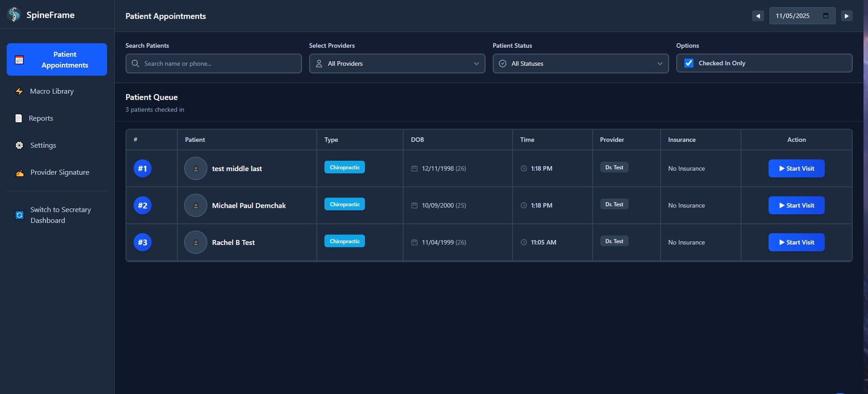Open the Reports menu item
Viewport: 868px width, 394px height.
40,118
